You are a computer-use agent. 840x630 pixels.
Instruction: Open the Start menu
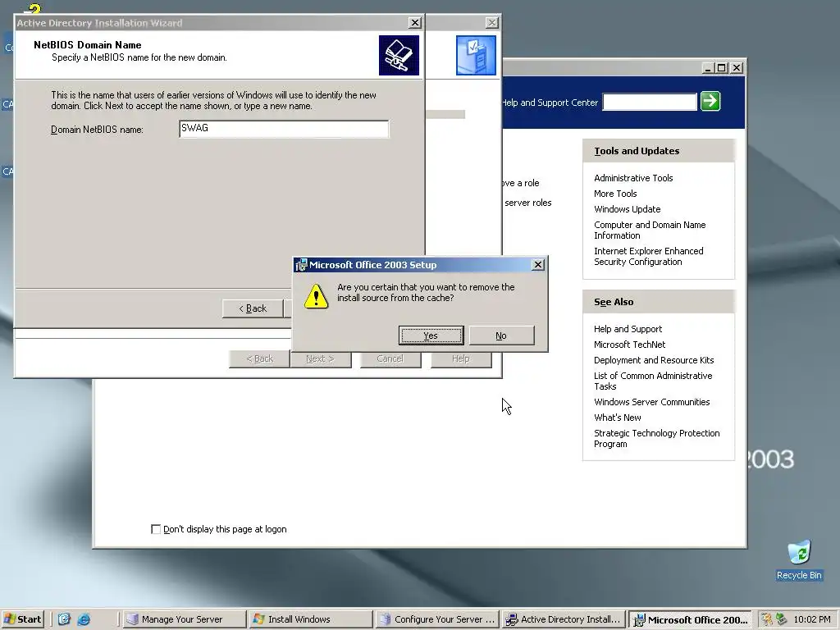(x=22, y=619)
